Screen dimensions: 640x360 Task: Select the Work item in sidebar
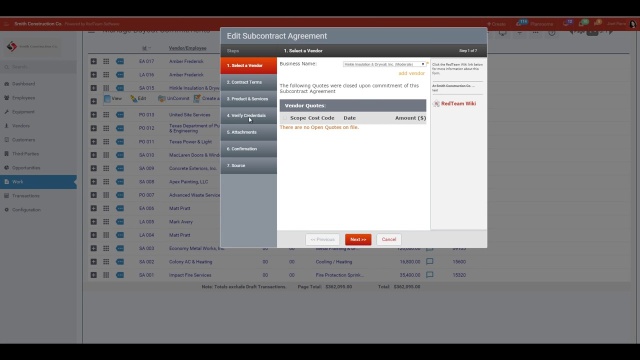coord(38,182)
